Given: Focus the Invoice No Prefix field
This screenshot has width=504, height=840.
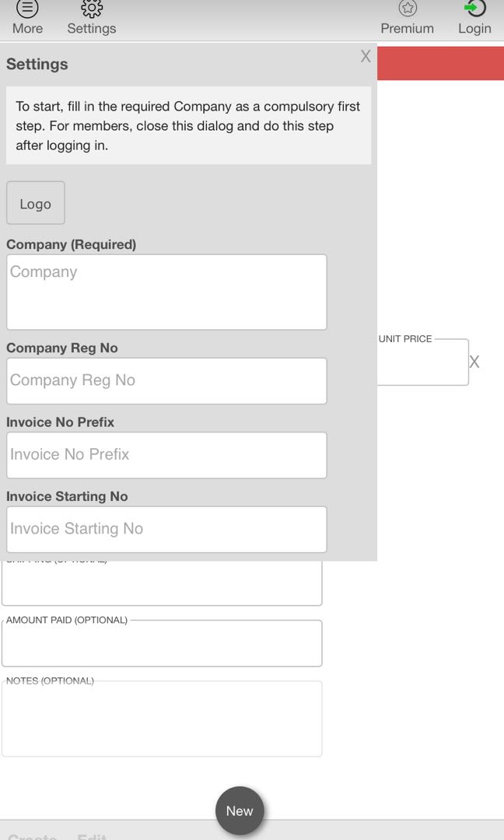Looking at the screenshot, I should point(166,454).
